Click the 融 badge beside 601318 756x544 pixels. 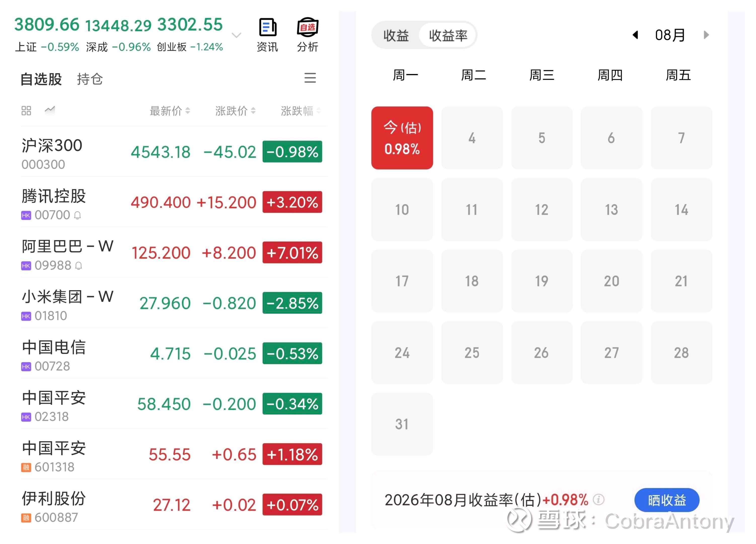[26, 467]
